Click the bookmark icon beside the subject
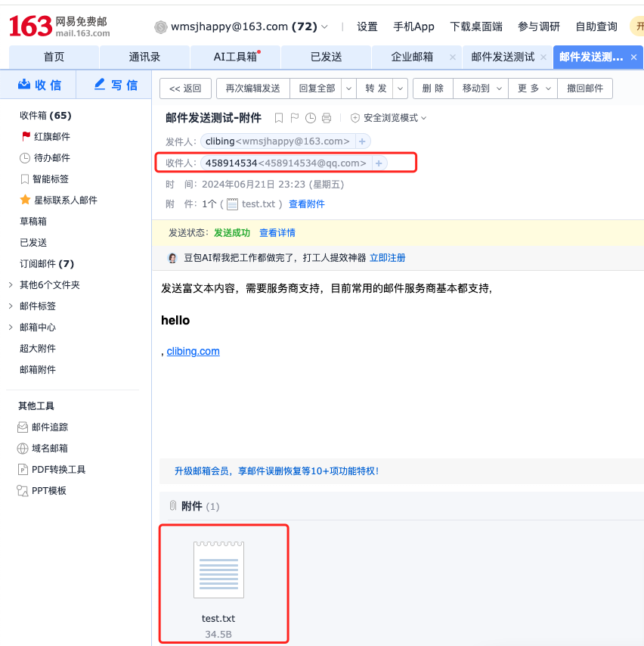Image resolution: width=644 pixels, height=646 pixels. coord(279,118)
